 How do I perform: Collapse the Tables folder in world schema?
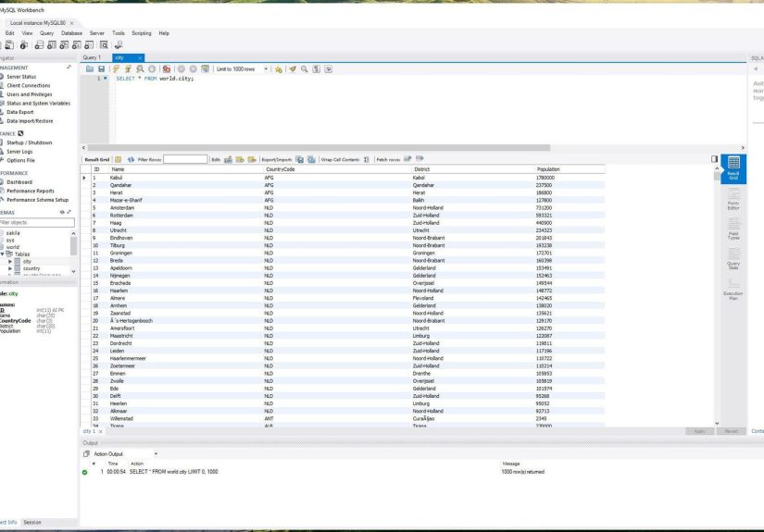[3, 254]
